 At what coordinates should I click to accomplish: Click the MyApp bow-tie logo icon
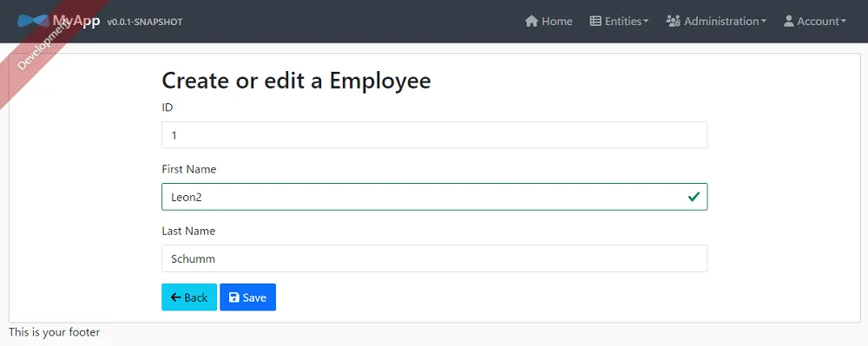coord(33,21)
